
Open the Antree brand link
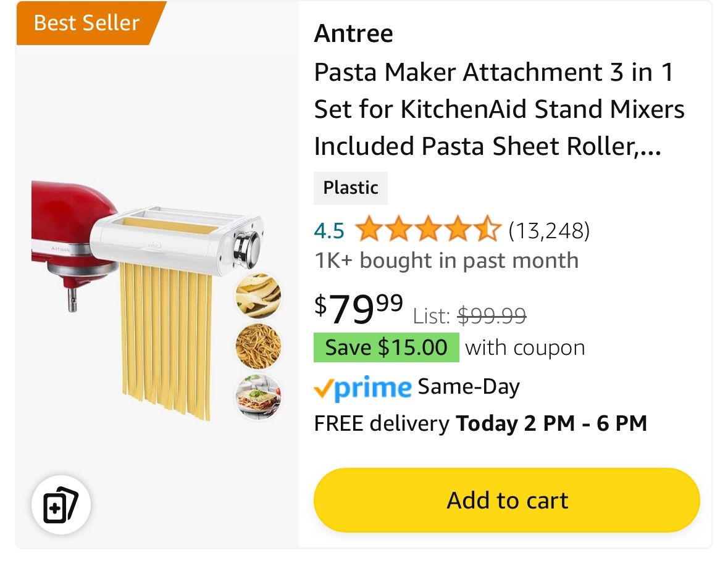point(353,33)
